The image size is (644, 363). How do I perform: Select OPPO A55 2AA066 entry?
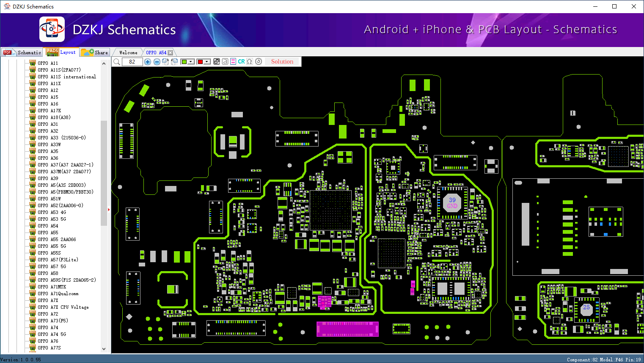click(57, 239)
